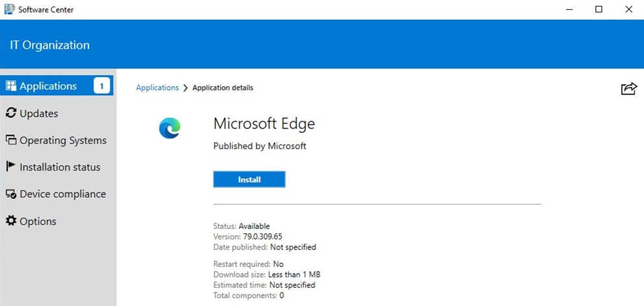Select the Options label in sidebar
This screenshot has width=644, height=306.
pos(38,221)
